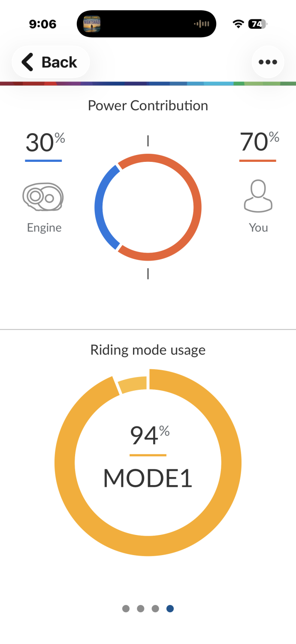Open the Nightshade album art thumbnail
This screenshot has width=296, height=644.
(92, 24)
